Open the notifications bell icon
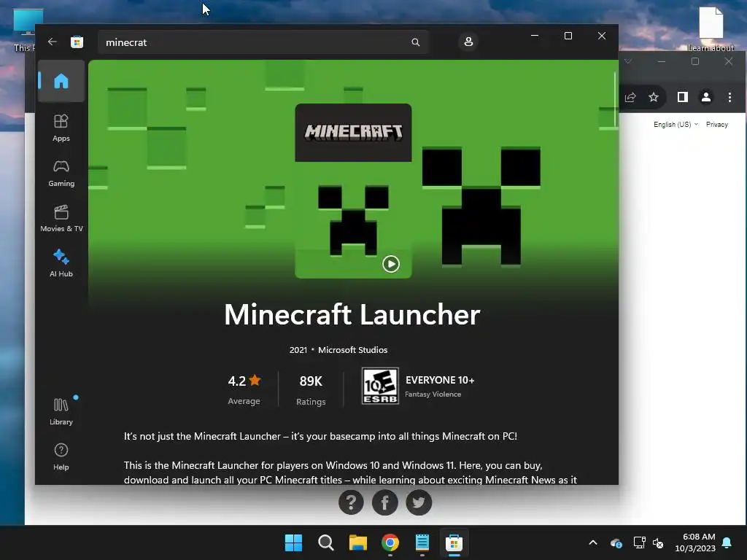 tap(727, 542)
